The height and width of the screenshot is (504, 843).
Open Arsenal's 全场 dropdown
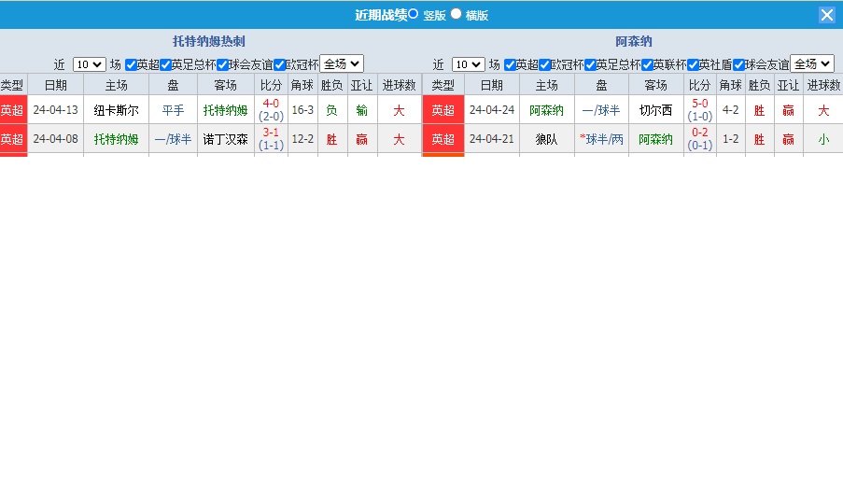tap(812, 64)
